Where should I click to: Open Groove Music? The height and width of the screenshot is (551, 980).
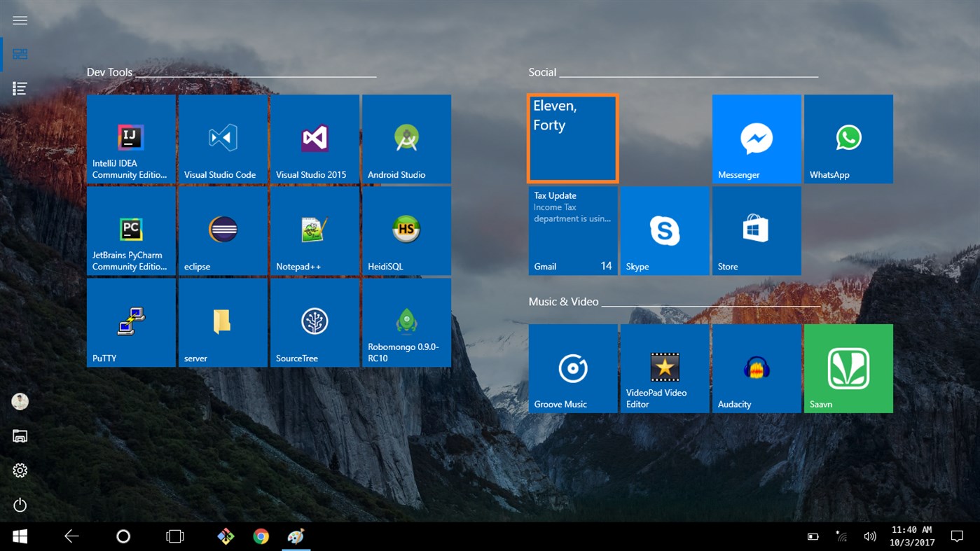tap(572, 368)
